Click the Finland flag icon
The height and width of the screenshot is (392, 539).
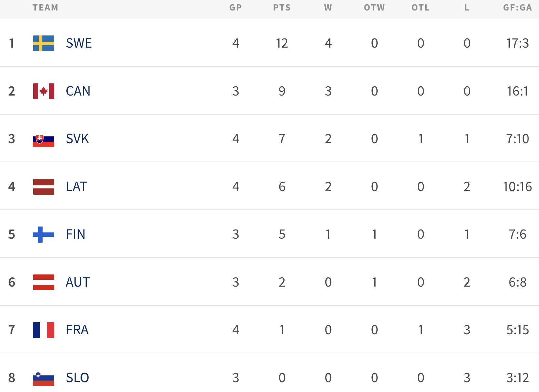(44, 234)
